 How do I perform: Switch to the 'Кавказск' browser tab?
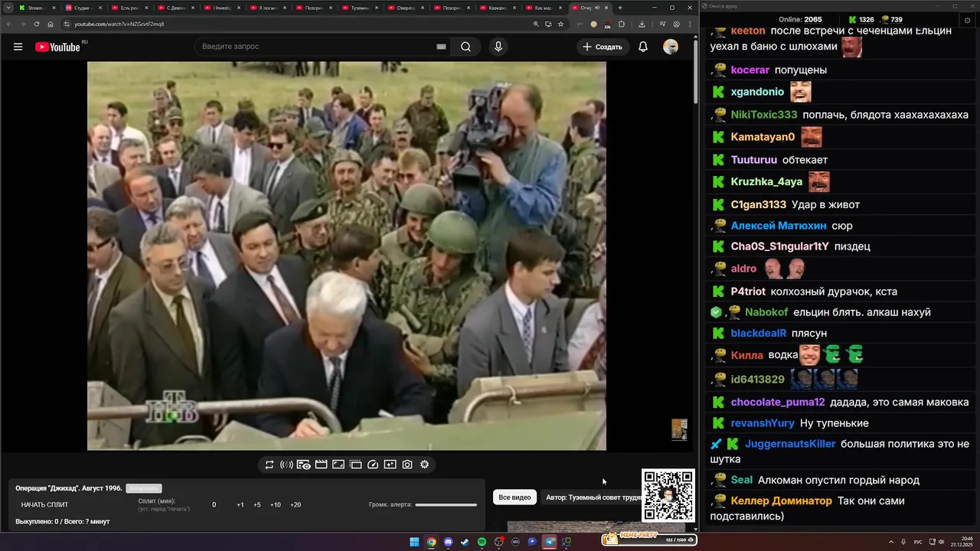[x=498, y=8]
